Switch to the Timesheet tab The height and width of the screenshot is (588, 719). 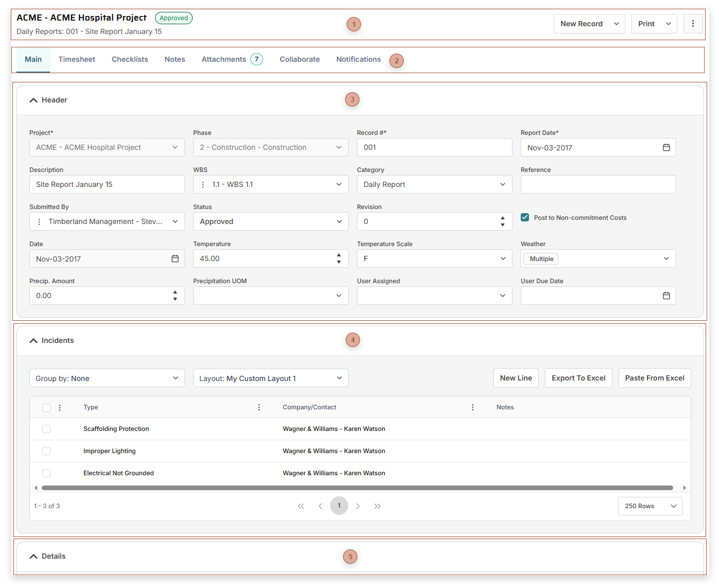(x=77, y=60)
